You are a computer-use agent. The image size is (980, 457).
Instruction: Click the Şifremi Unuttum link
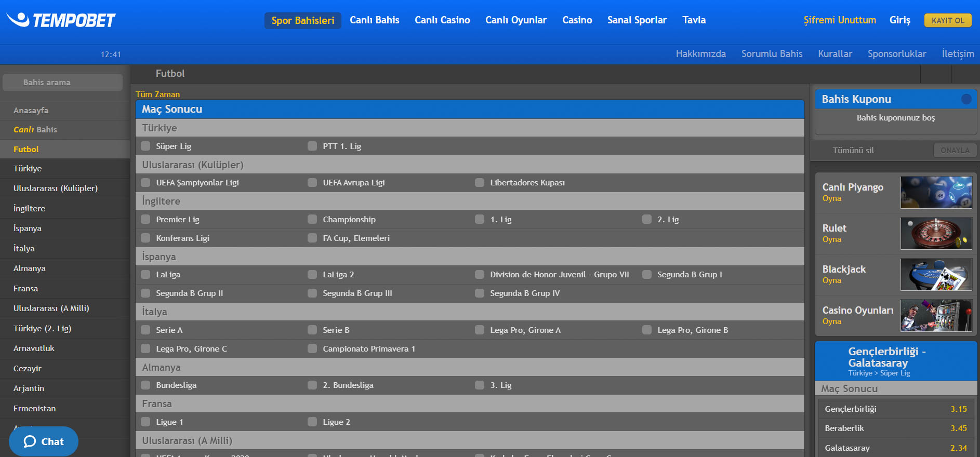point(840,20)
